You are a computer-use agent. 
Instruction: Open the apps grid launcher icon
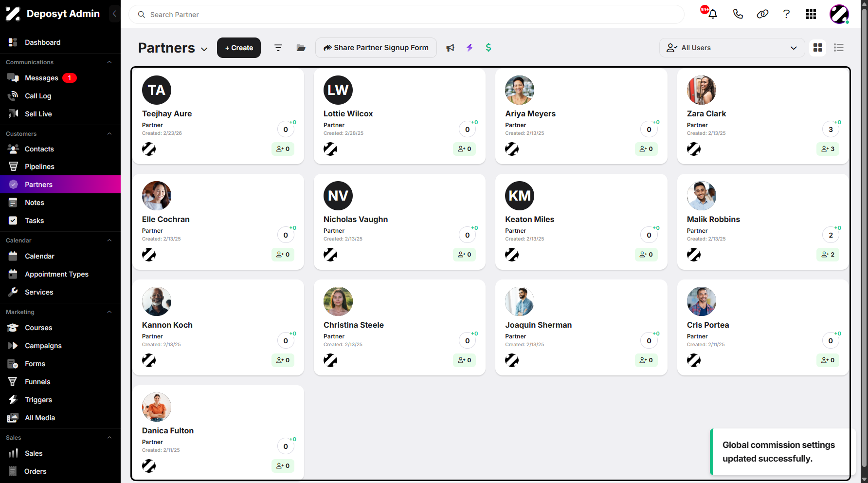(811, 14)
